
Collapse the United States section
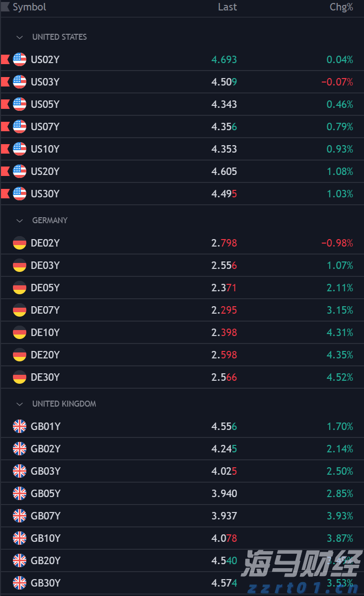tap(20, 37)
